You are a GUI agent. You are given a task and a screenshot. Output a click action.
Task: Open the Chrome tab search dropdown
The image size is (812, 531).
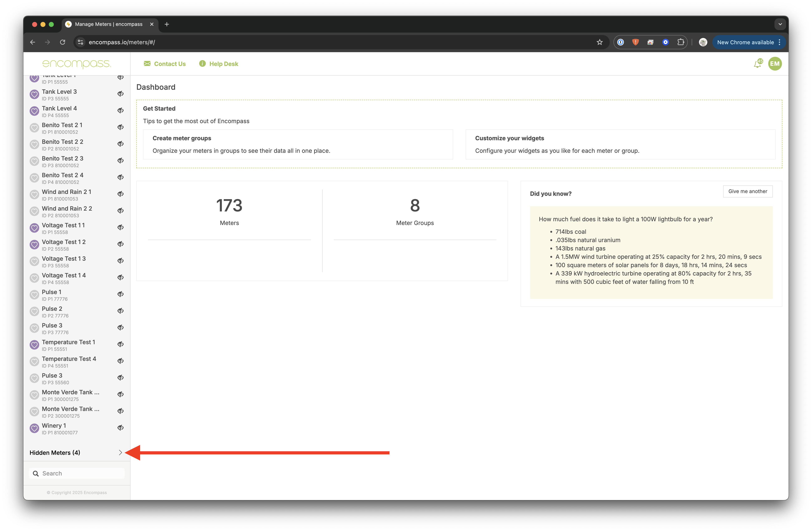tap(780, 24)
